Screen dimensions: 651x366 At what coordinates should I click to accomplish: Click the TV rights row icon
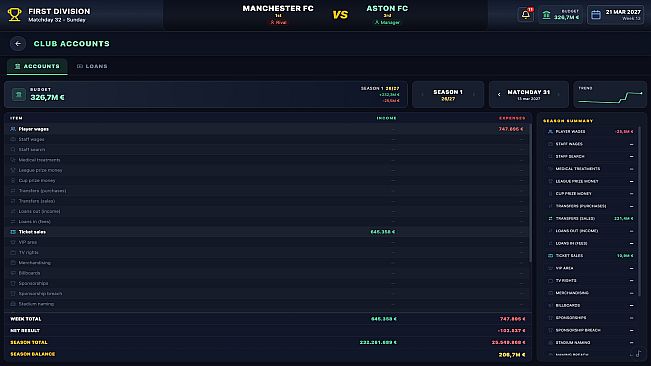click(x=13, y=252)
